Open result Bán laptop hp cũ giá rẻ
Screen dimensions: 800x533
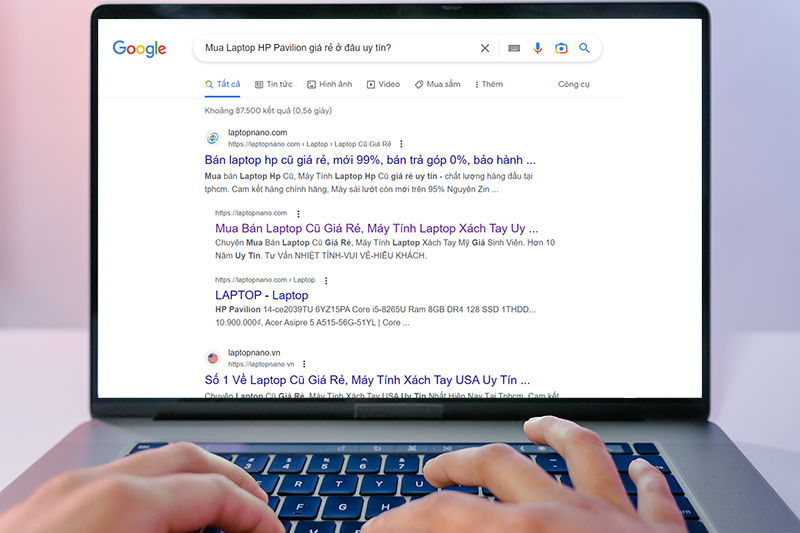click(370, 160)
